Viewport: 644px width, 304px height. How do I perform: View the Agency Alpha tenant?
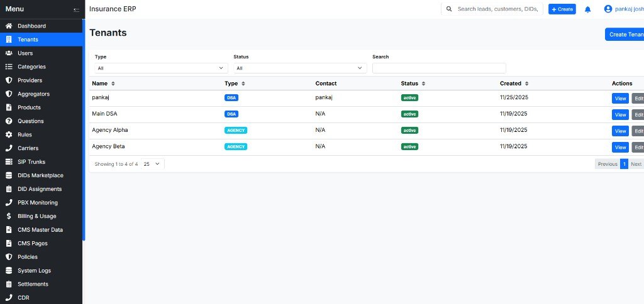(x=620, y=131)
